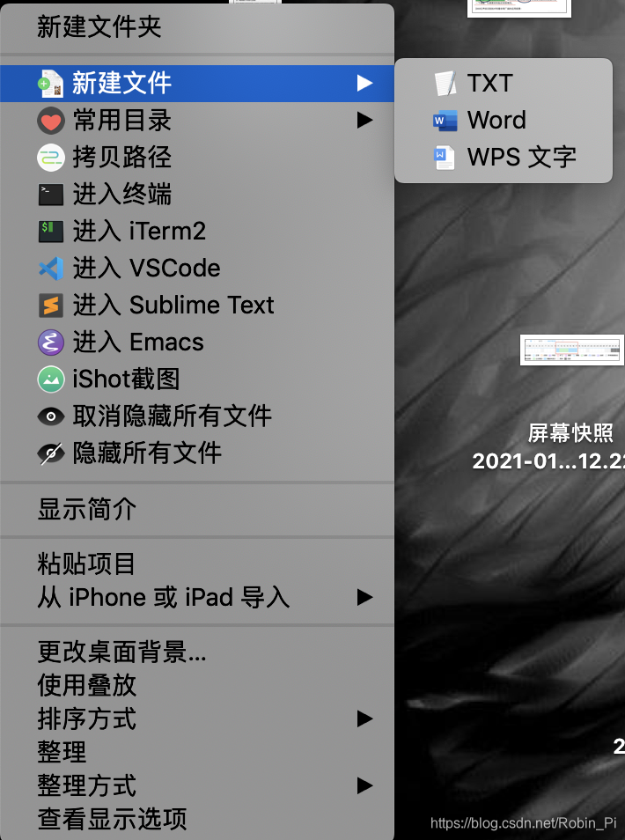Screen dimensions: 625x840
Task: Expand the 常用目录 submenu arrow
Action: [x=364, y=120]
